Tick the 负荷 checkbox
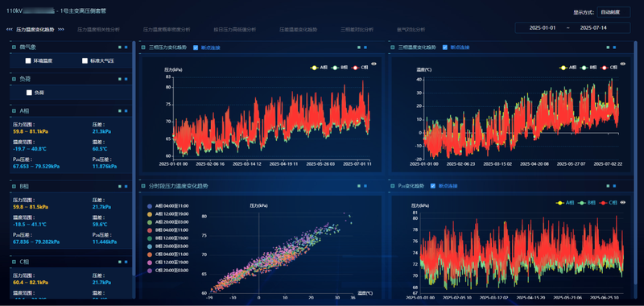The width and height of the screenshot is (644, 306). pos(29,93)
